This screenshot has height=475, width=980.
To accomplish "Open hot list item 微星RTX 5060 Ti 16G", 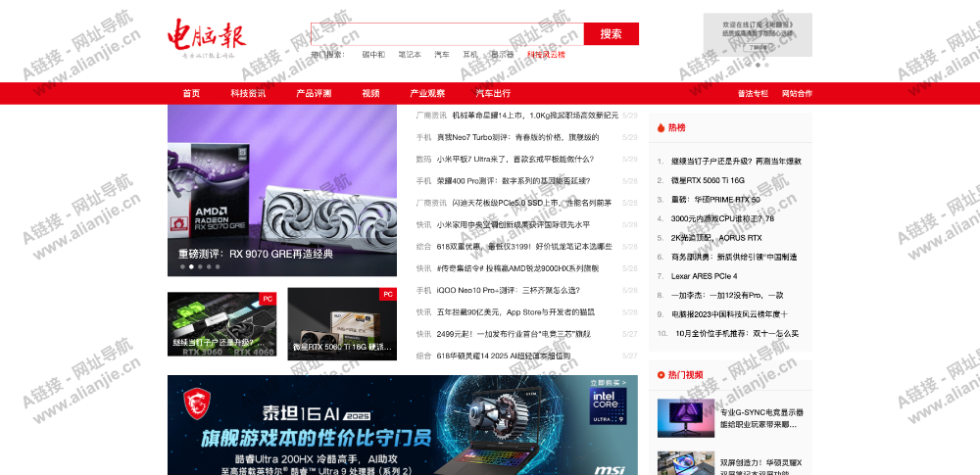I will pyautogui.click(x=708, y=180).
